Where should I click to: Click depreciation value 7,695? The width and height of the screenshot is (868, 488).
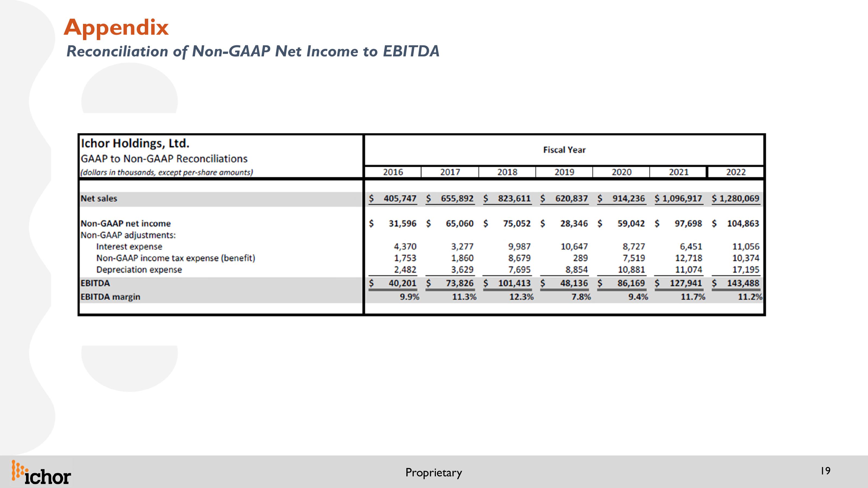pyautogui.click(x=520, y=270)
